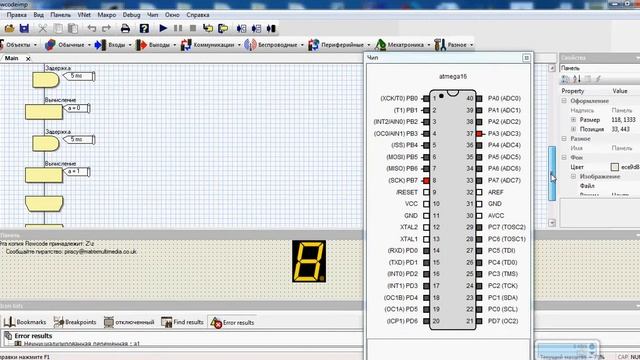Switch to the Find results tab
The image size is (640, 360).
pyautogui.click(x=182, y=322)
